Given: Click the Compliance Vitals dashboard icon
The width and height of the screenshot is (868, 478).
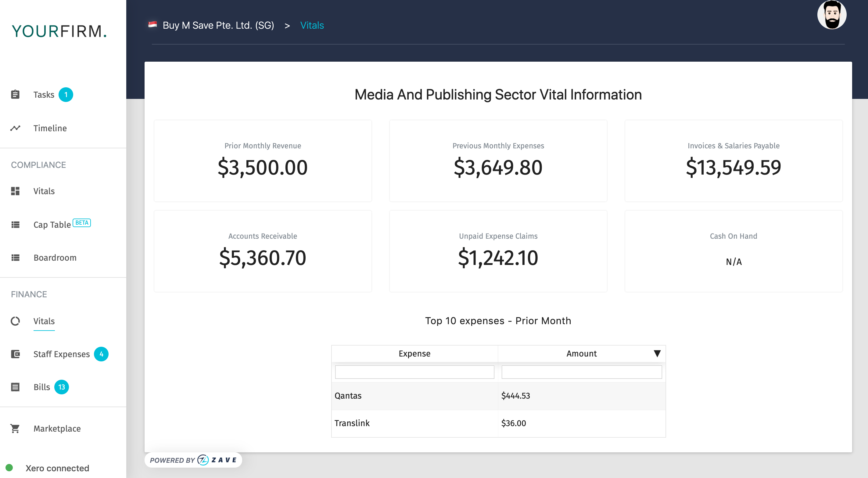Looking at the screenshot, I should point(15,191).
